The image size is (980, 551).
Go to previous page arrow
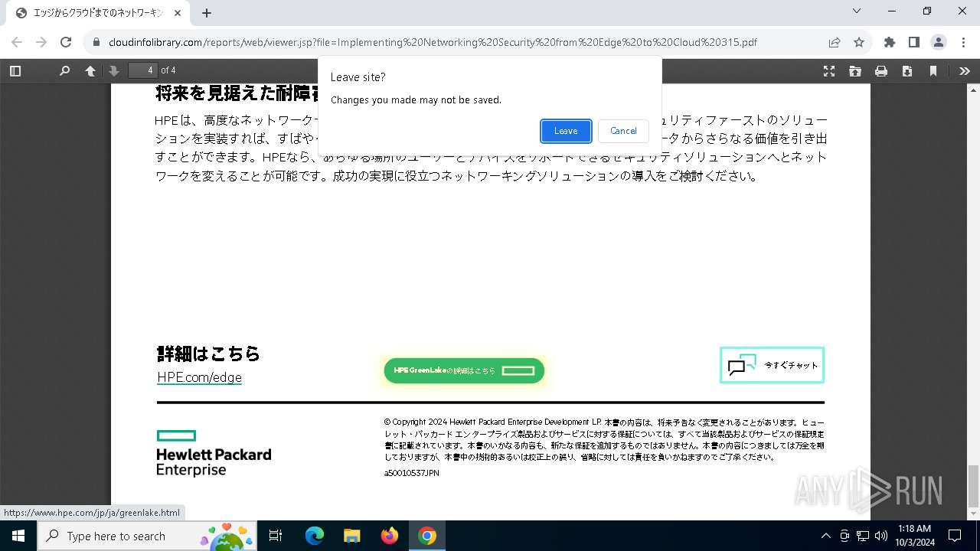(x=90, y=70)
